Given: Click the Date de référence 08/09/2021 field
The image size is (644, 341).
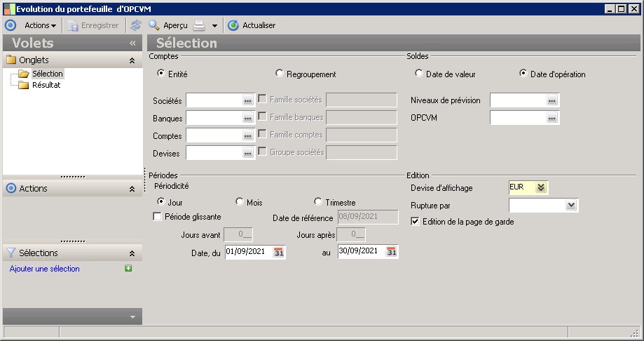Looking at the screenshot, I should pos(368,218).
